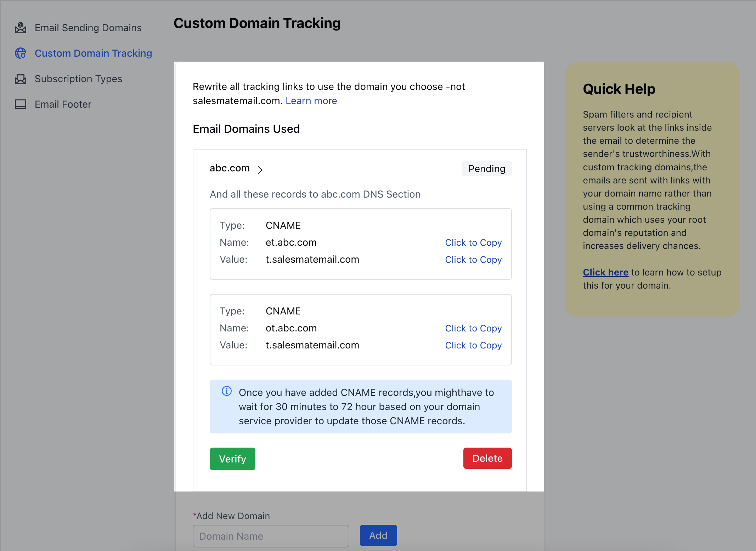Follow the Click here link in Quick Help
The width and height of the screenshot is (756, 551).
605,272
